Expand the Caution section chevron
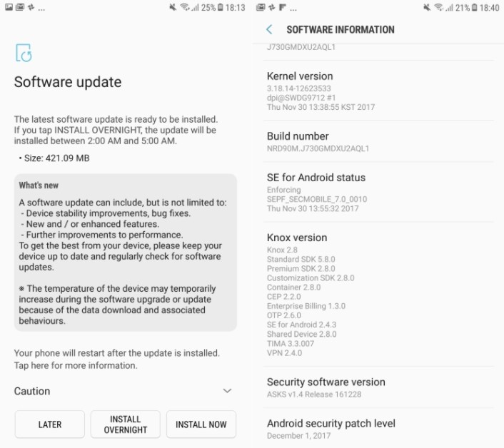The image size is (504, 448). coord(227,390)
